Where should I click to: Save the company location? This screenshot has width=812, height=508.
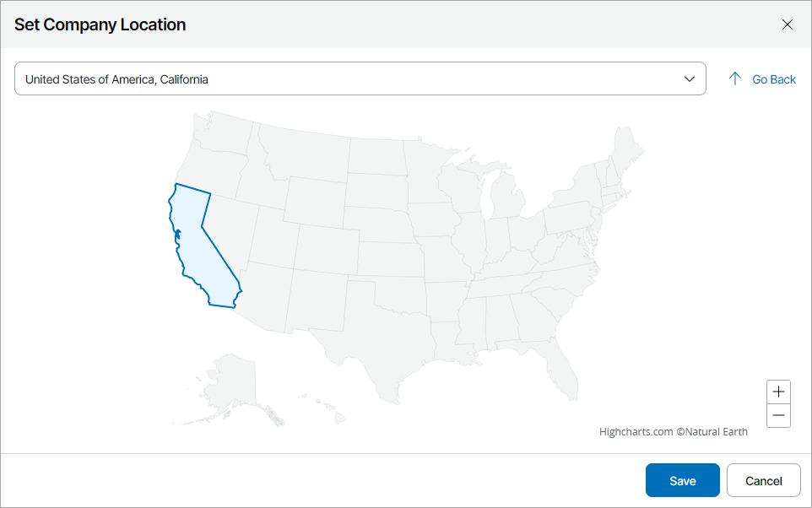tap(682, 479)
